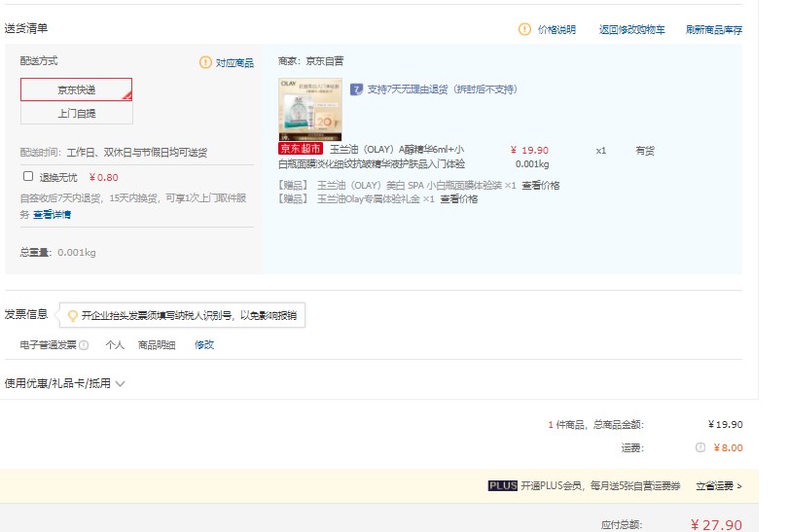
Task: Click 修改 to edit invoice info
Action: click(x=204, y=345)
